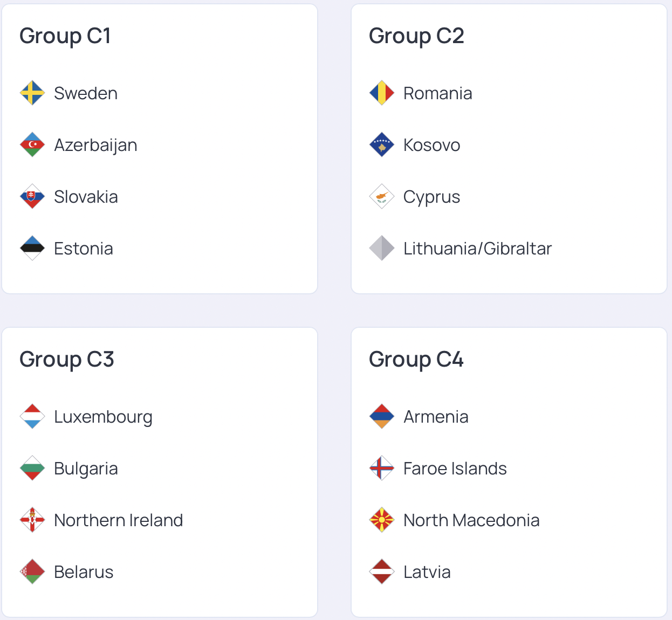
Task: Click the Group C4 heading
Action: pos(416,360)
